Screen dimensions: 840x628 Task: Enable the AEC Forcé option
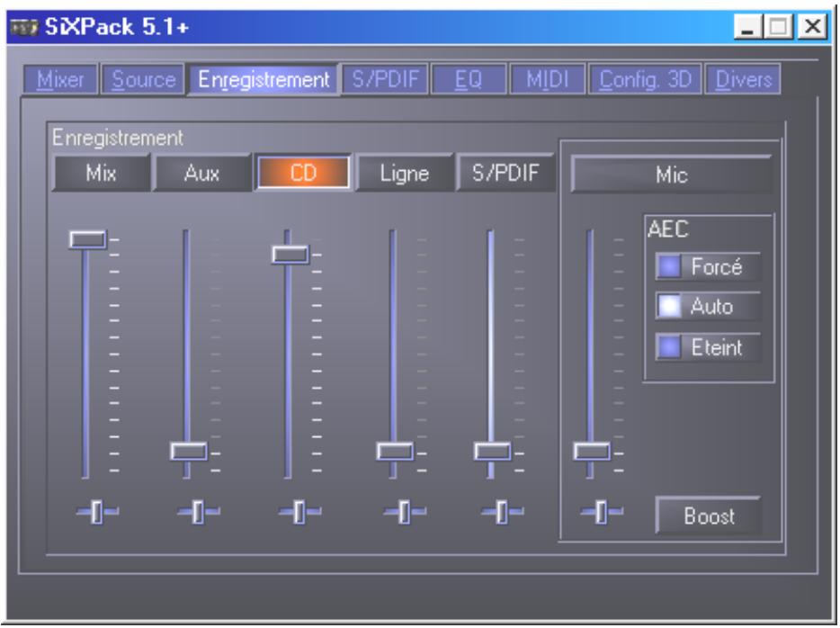pyautogui.click(x=708, y=266)
